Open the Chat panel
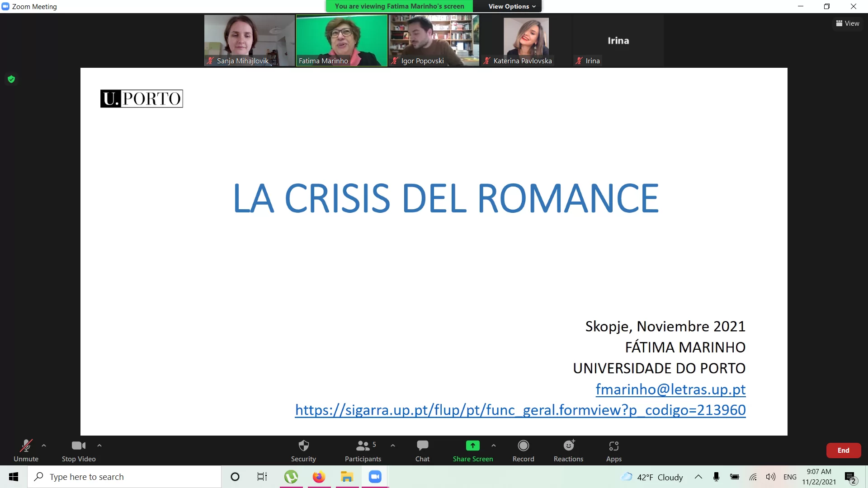This screenshot has width=868, height=488. (x=422, y=450)
